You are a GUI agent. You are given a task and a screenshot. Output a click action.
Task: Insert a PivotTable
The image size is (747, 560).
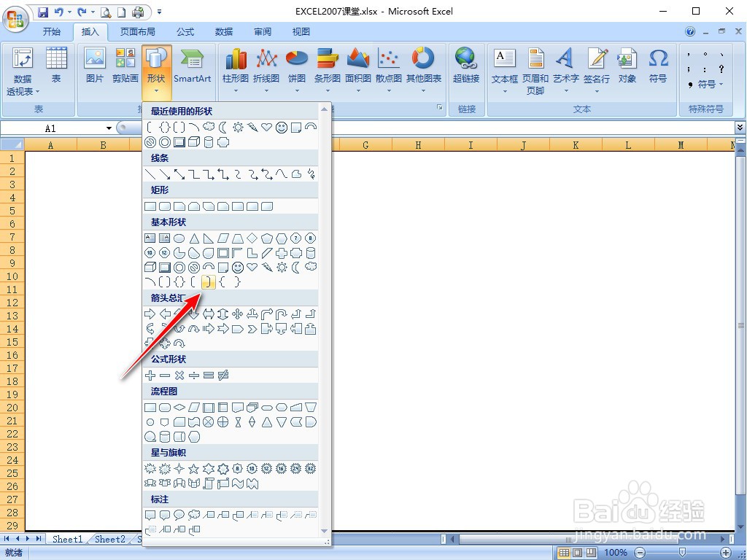pos(23,71)
